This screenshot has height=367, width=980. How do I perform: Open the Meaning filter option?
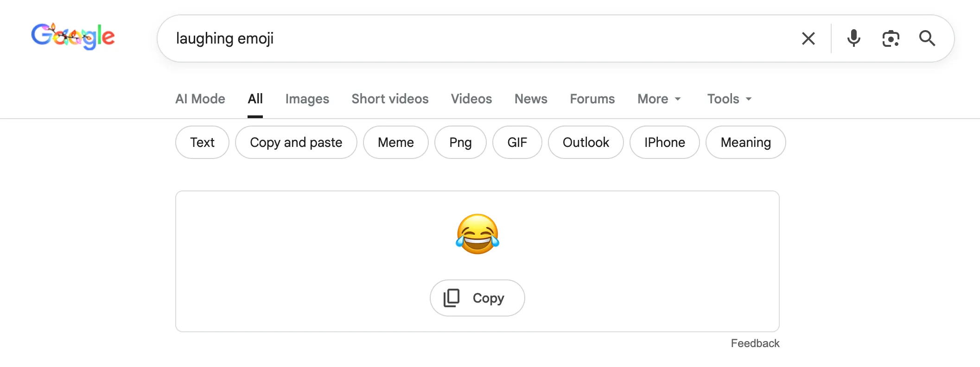click(x=745, y=142)
